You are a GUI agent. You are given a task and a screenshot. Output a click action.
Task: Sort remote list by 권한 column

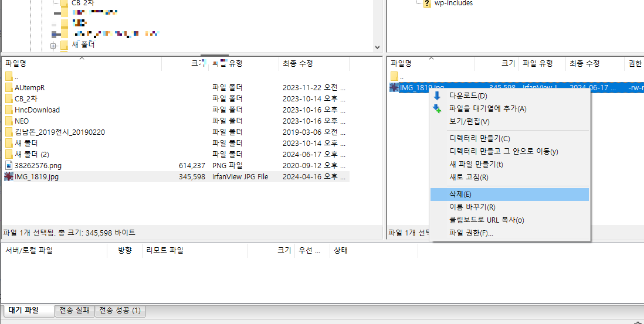(x=634, y=63)
